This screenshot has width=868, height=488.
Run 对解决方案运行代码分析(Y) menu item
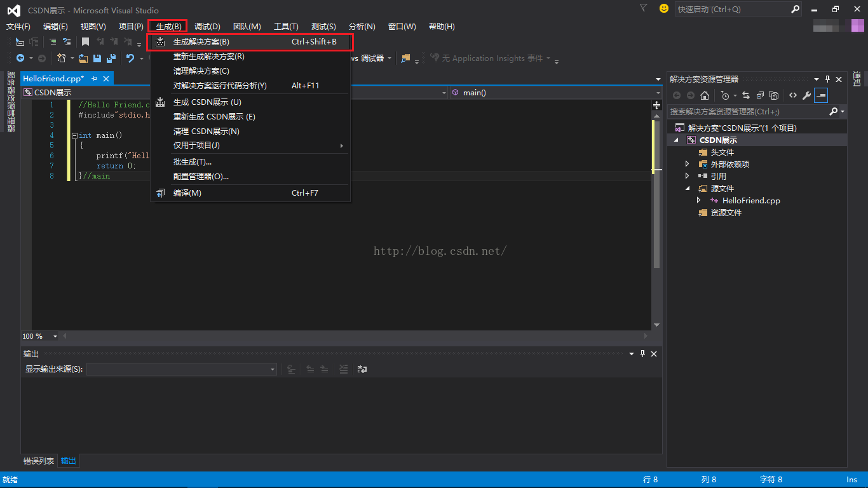coord(250,86)
